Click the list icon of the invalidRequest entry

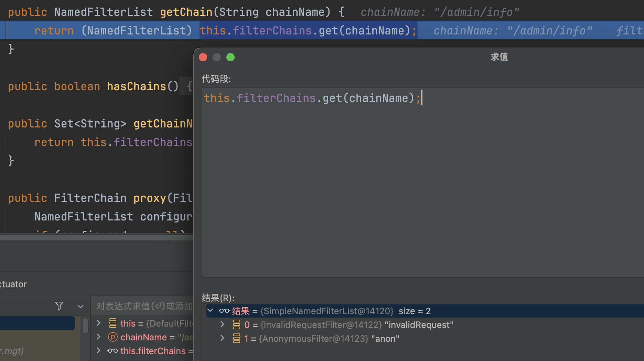pos(237,325)
